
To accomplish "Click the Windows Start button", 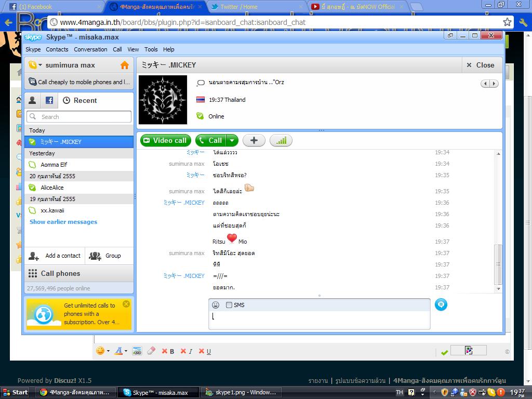I will pyautogui.click(x=15, y=393).
